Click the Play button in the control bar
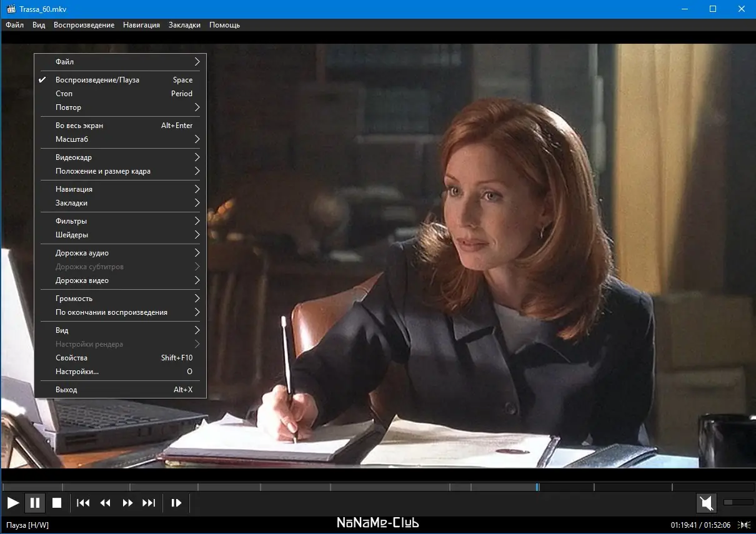 [13, 503]
